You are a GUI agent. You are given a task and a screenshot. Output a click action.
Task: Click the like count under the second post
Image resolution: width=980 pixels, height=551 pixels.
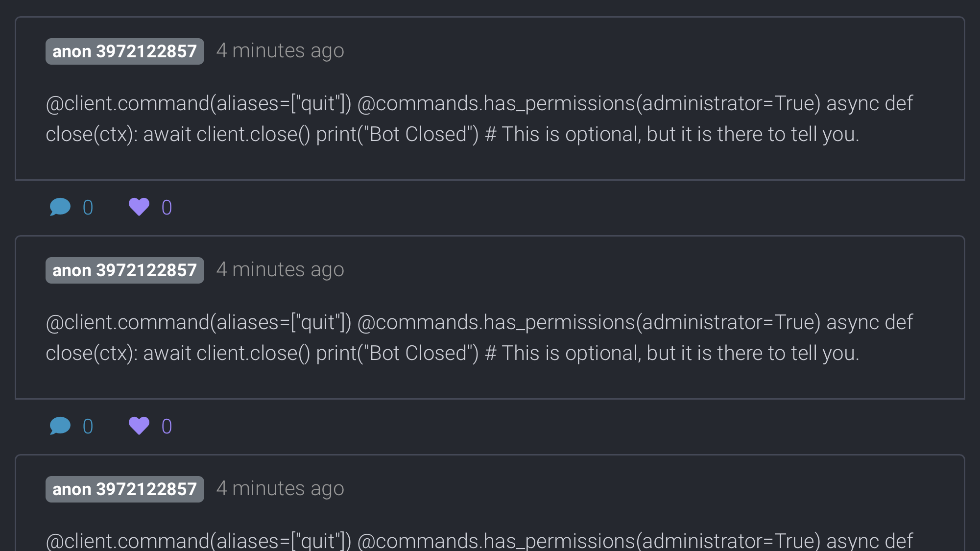click(167, 427)
